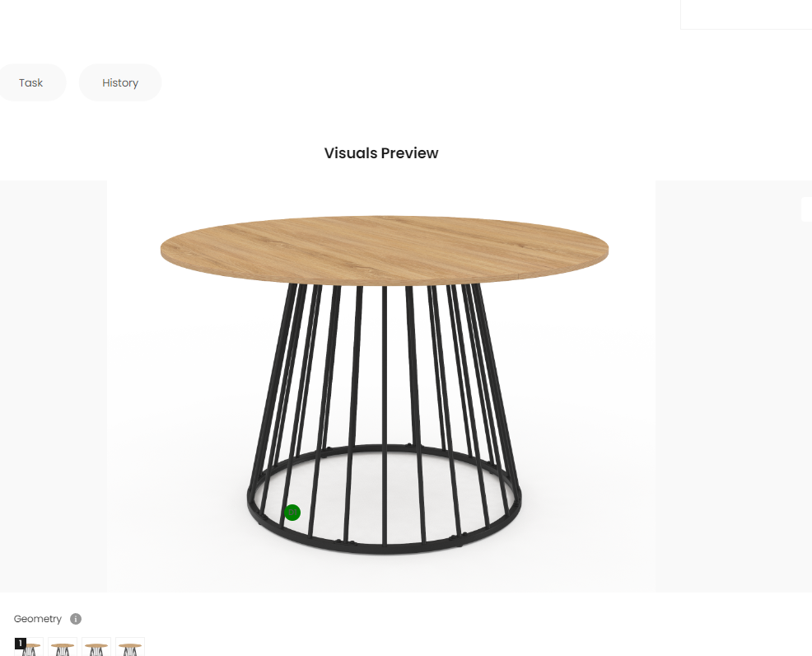Image resolution: width=812 pixels, height=656 pixels.
Task: Click the left gray panel beside preview
Action: click(54, 386)
